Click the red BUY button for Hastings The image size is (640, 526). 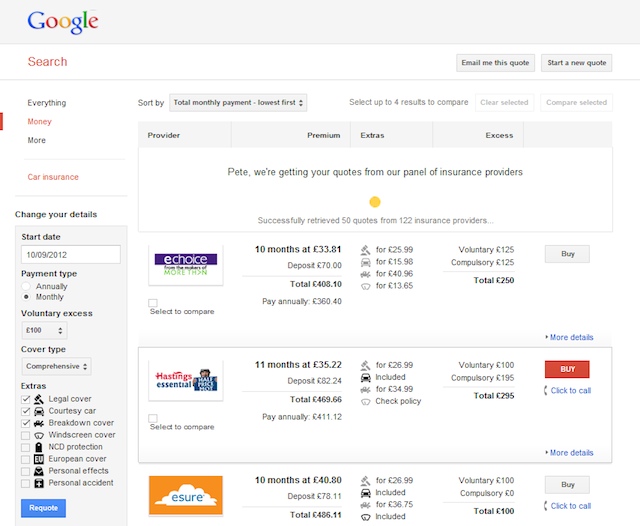[567, 369]
